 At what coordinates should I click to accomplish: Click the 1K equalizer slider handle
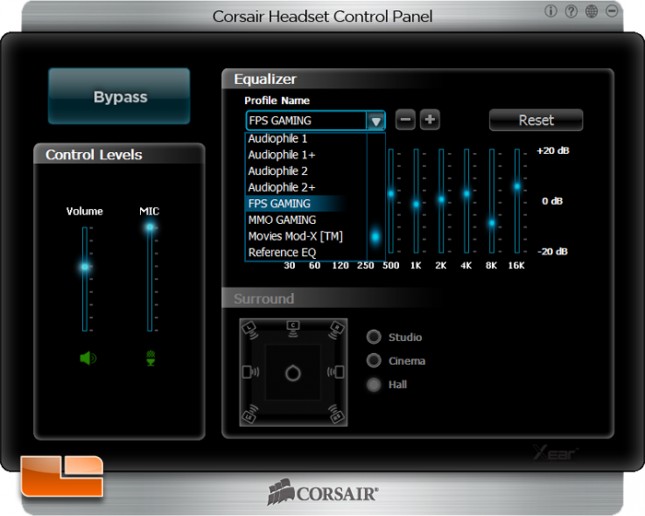coord(416,204)
